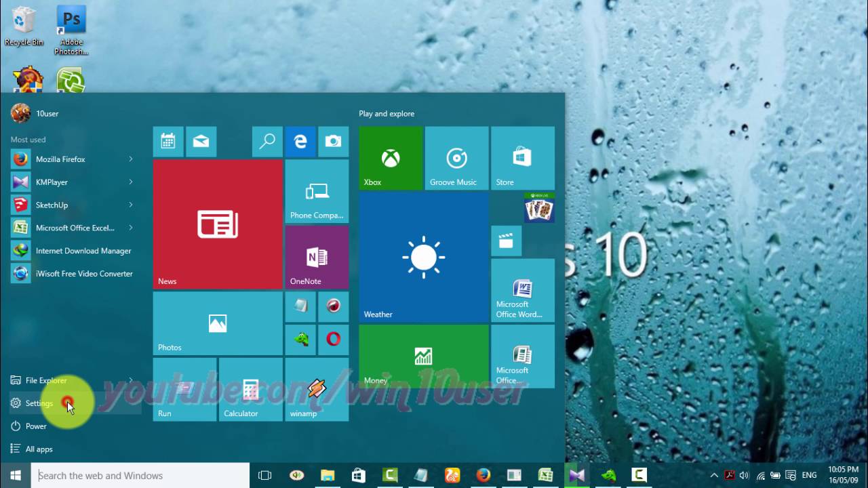Open Adobe Photoshop desktop shortcut

(x=71, y=30)
